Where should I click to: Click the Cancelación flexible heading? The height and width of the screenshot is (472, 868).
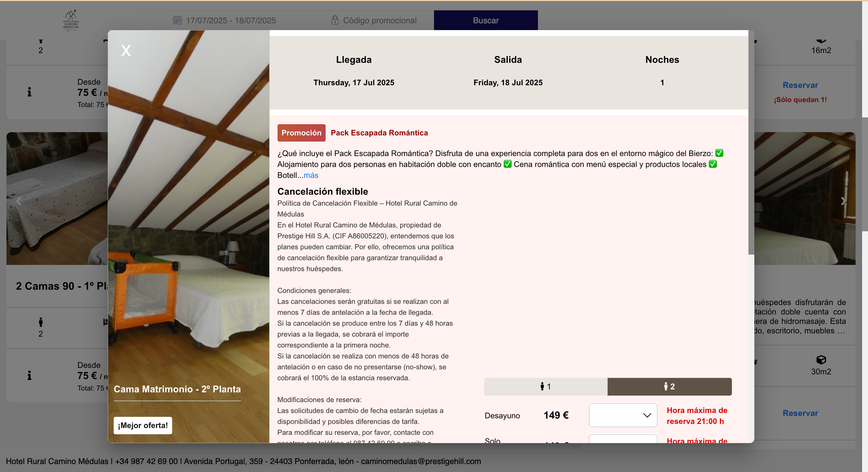pyautogui.click(x=322, y=191)
